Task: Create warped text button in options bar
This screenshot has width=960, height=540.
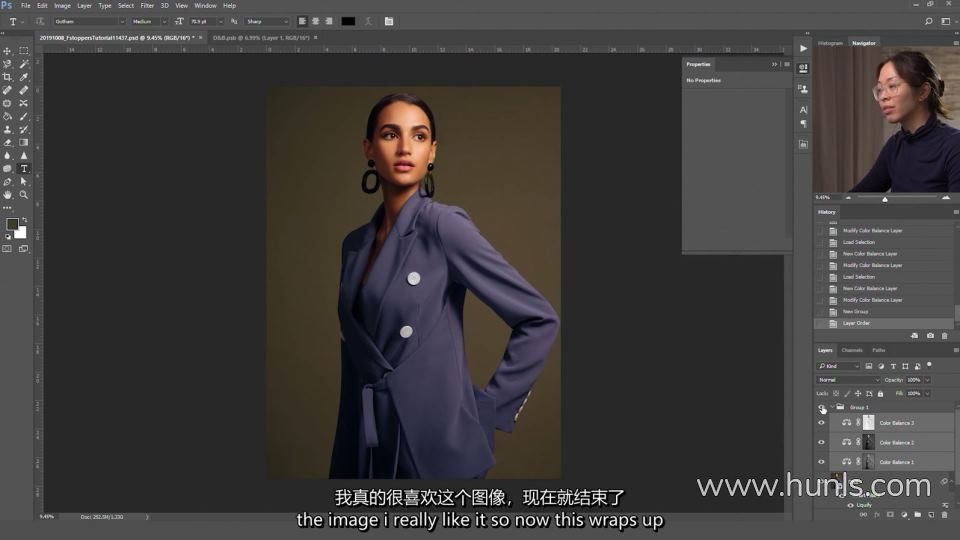Action: tap(368, 21)
